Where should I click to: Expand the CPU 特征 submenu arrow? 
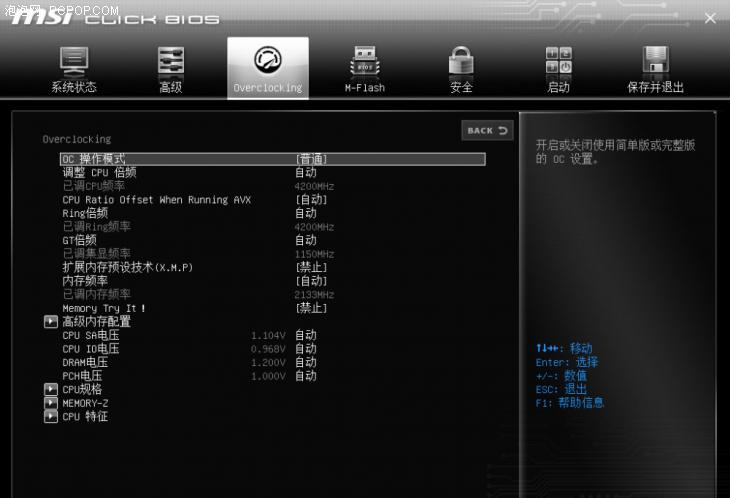(x=51, y=417)
